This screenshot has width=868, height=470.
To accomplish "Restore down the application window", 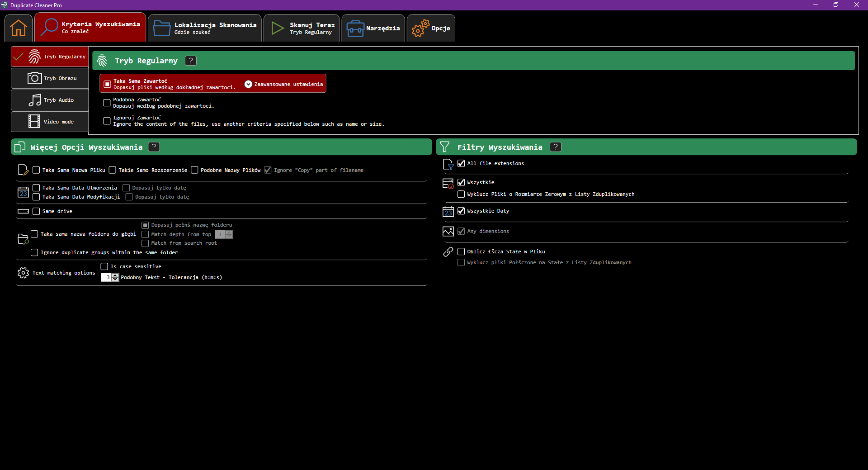I will pyautogui.click(x=836, y=5).
